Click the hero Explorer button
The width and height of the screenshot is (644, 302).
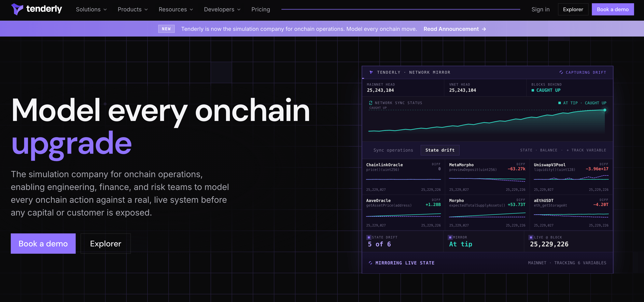point(106,244)
